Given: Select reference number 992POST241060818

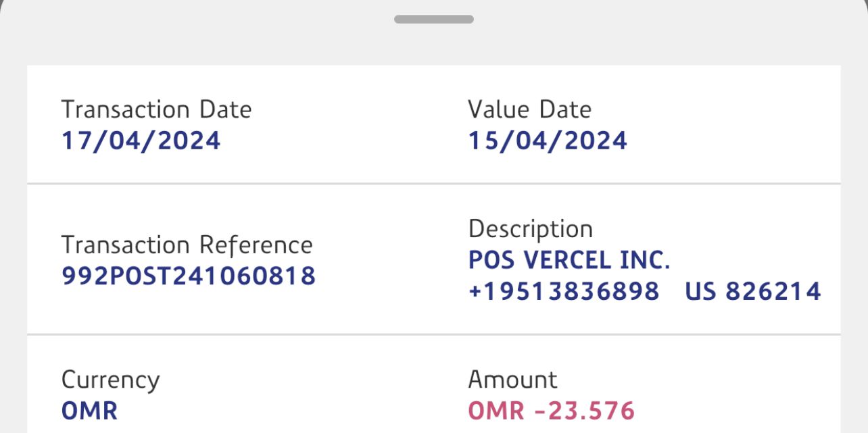Looking at the screenshot, I should [189, 276].
